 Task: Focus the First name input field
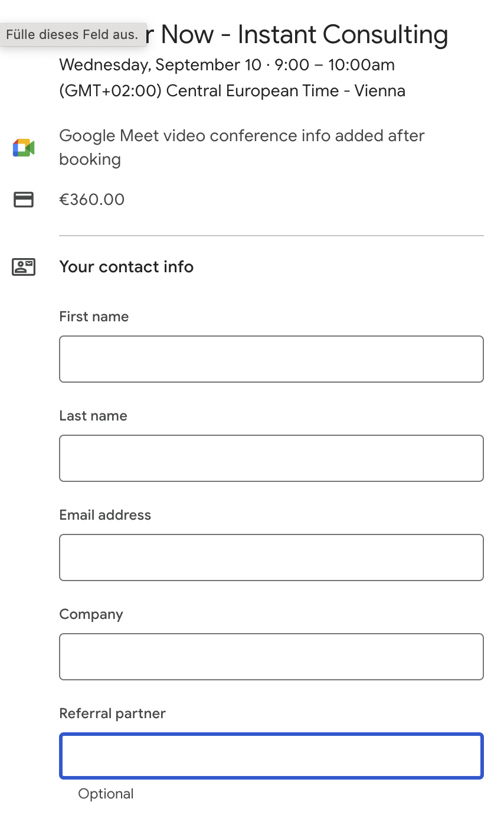coord(271,359)
